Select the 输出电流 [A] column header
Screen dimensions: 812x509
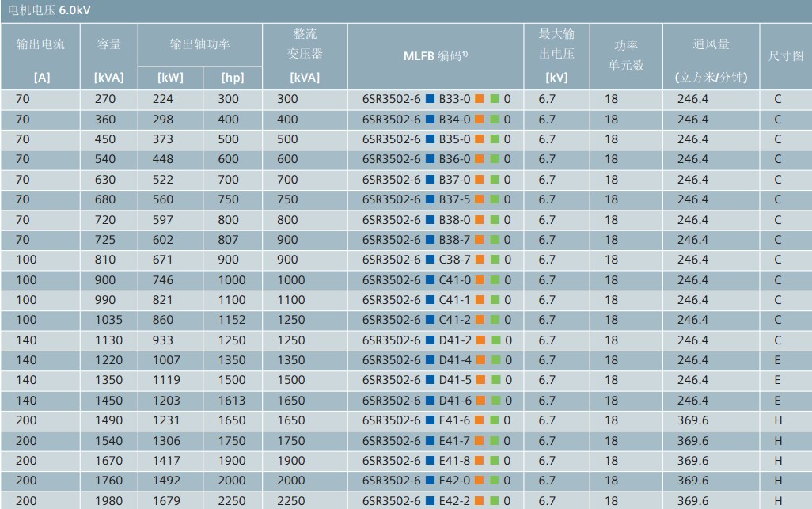[x=41, y=57]
